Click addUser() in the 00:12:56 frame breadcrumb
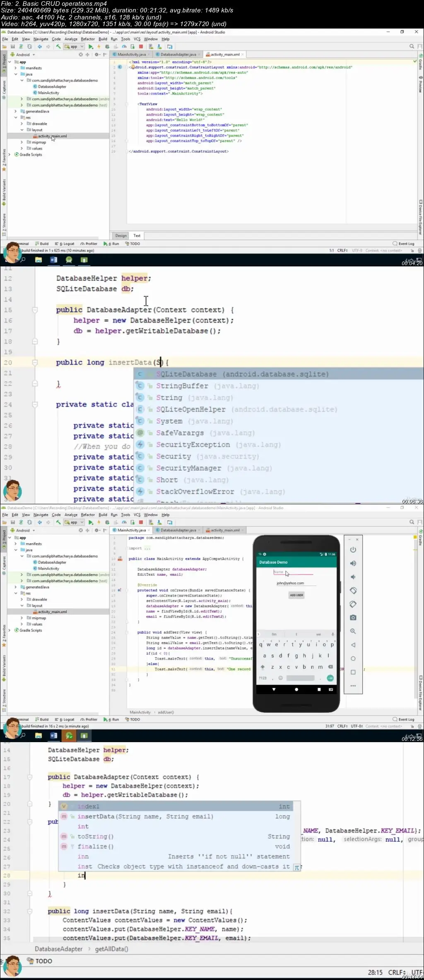424x980 pixels. (166, 712)
